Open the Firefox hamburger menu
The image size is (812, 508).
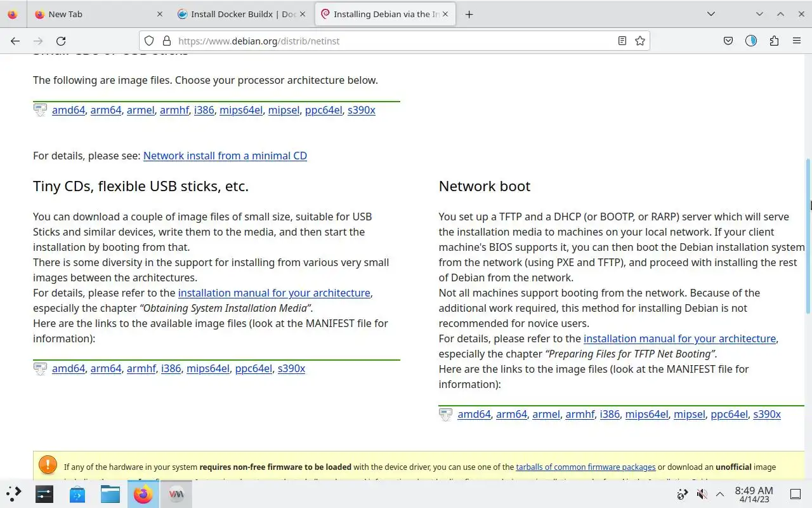797,41
